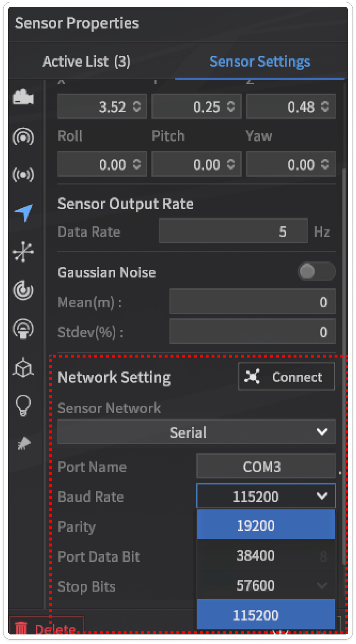Click the light bulb sensor icon
This screenshot has height=644, width=356.
(23, 406)
